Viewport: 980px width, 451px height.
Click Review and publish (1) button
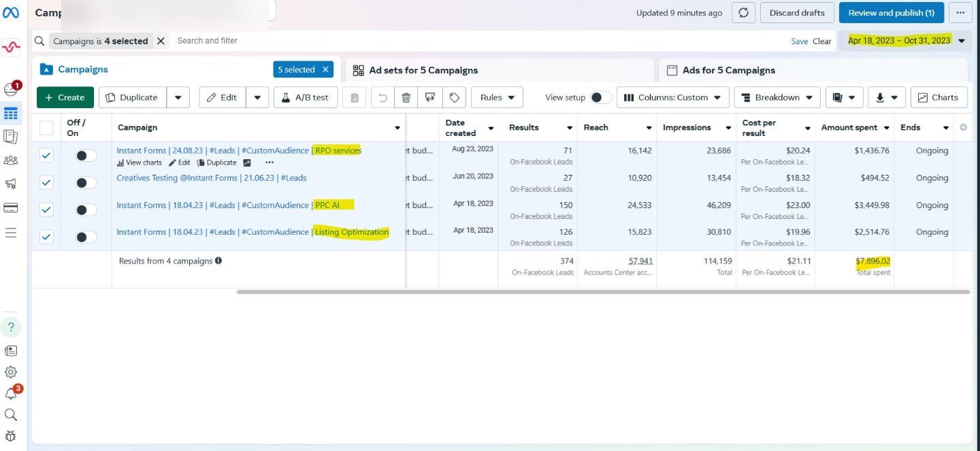click(892, 13)
